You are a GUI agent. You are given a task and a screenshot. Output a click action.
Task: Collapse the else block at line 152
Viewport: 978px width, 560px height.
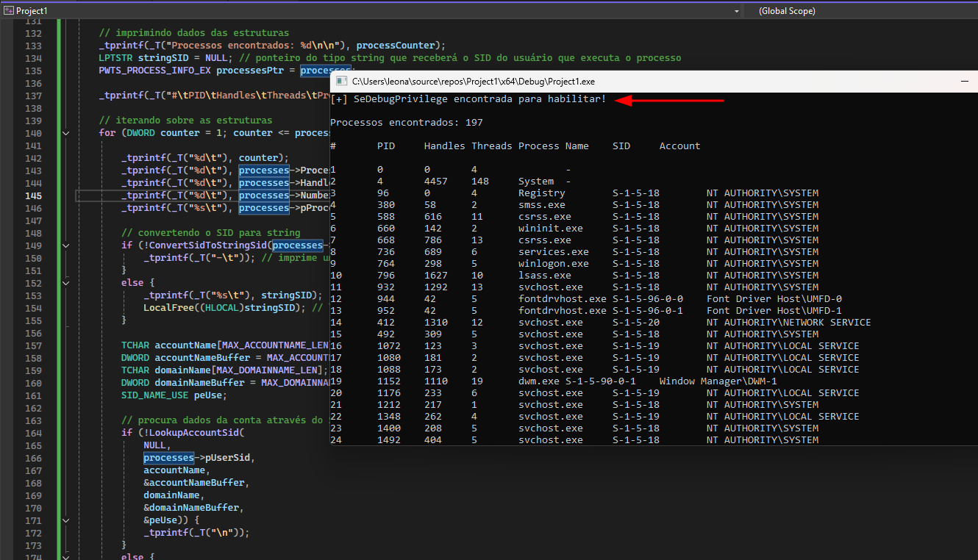(x=65, y=283)
